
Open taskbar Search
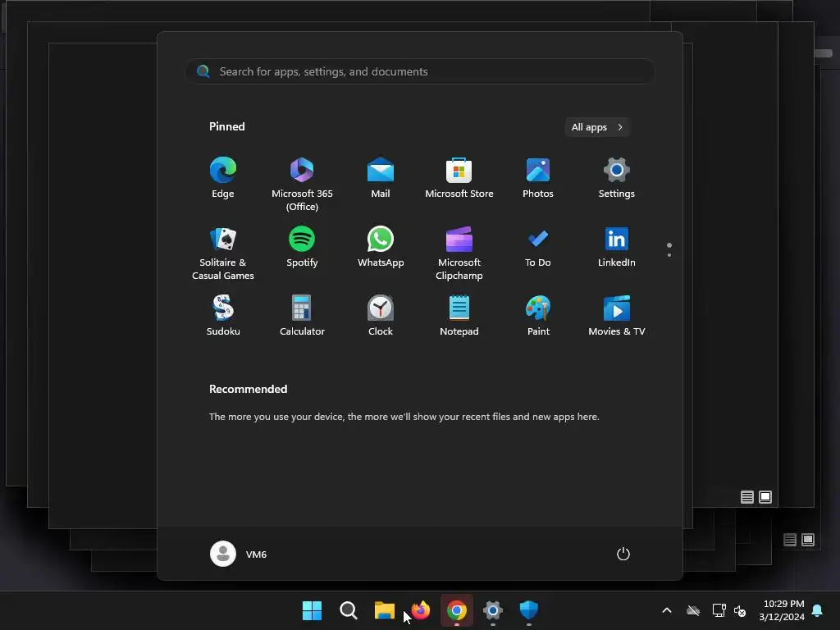(x=348, y=610)
